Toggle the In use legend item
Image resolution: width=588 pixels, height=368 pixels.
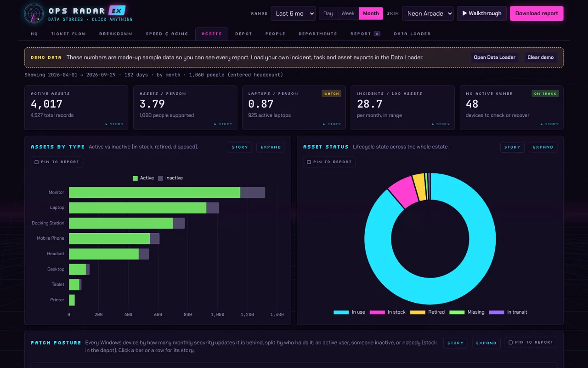(x=349, y=312)
